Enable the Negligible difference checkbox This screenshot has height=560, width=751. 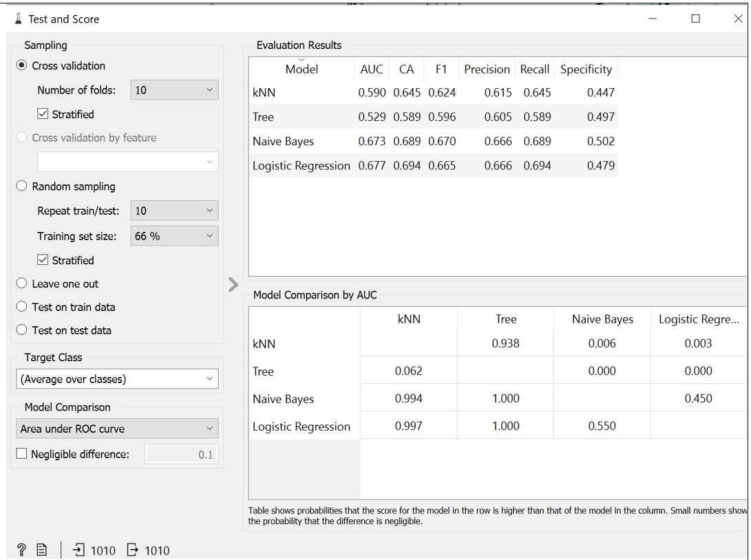(x=20, y=454)
